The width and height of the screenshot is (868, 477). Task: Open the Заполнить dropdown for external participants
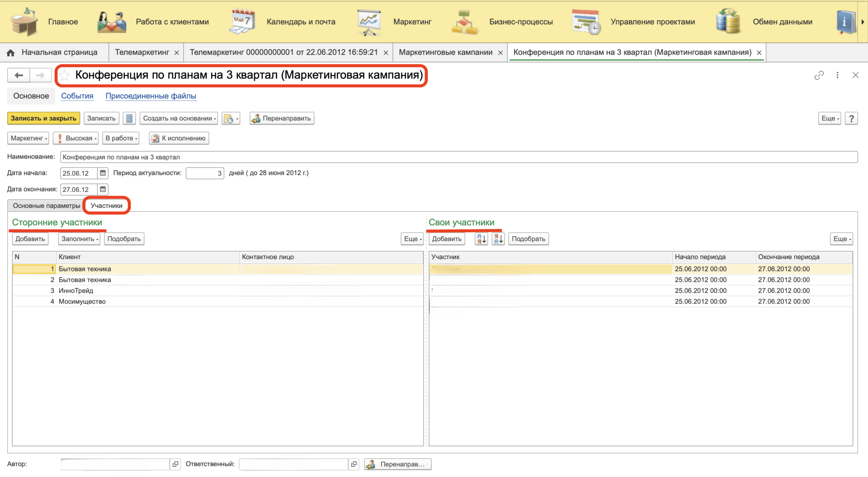(x=80, y=239)
